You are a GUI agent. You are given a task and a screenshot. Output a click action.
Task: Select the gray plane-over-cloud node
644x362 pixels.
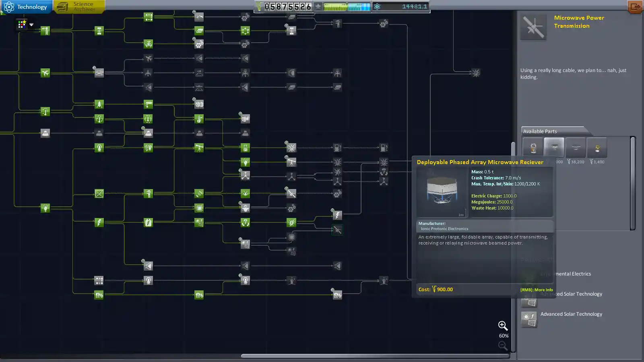(x=199, y=73)
